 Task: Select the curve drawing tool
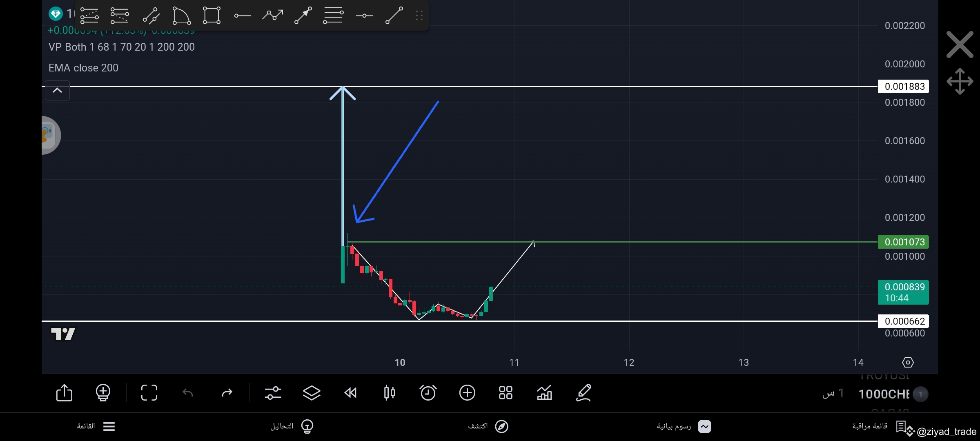click(181, 16)
